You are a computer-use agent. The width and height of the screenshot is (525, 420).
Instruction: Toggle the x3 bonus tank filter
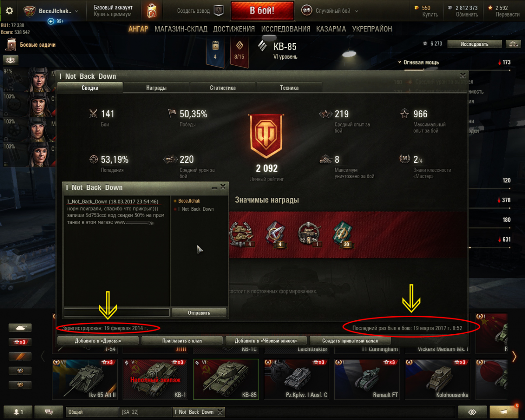point(20,342)
